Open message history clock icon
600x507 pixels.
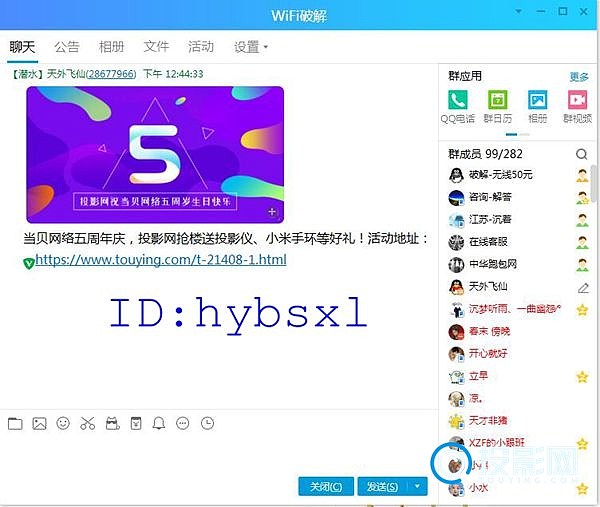(x=207, y=423)
